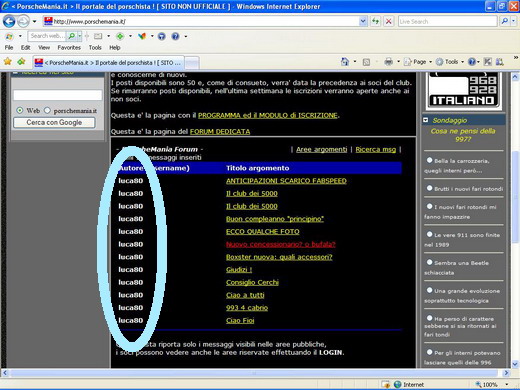Select poll option Le vere 911 sono finite
The width and height of the screenshot is (520, 390).
click(429, 234)
